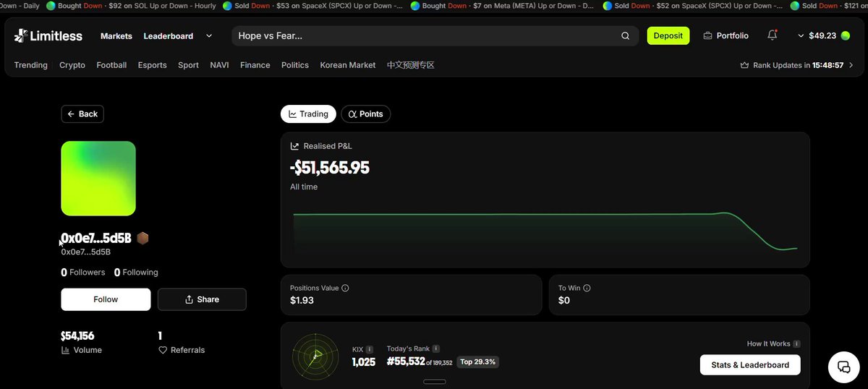This screenshot has height=389, width=868.
Task: Open Stats & Leaderboard
Action: pyautogui.click(x=750, y=364)
